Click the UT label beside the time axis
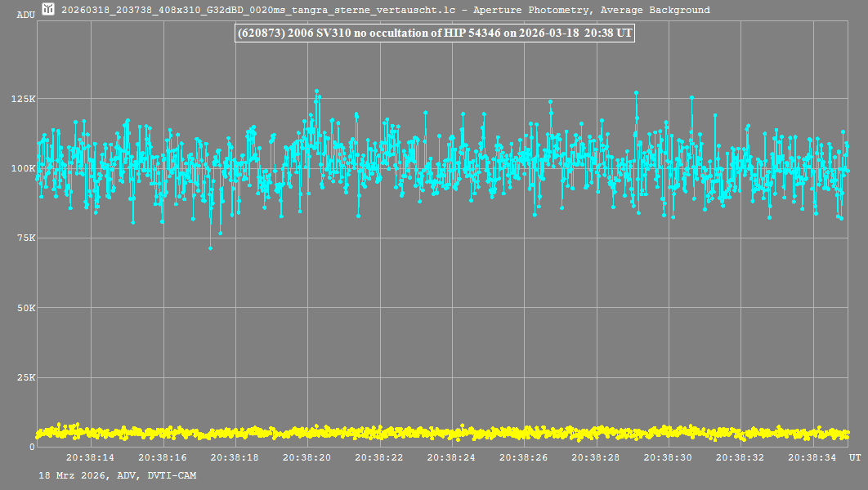Viewport: 868px width, 490px height. point(854,457)
